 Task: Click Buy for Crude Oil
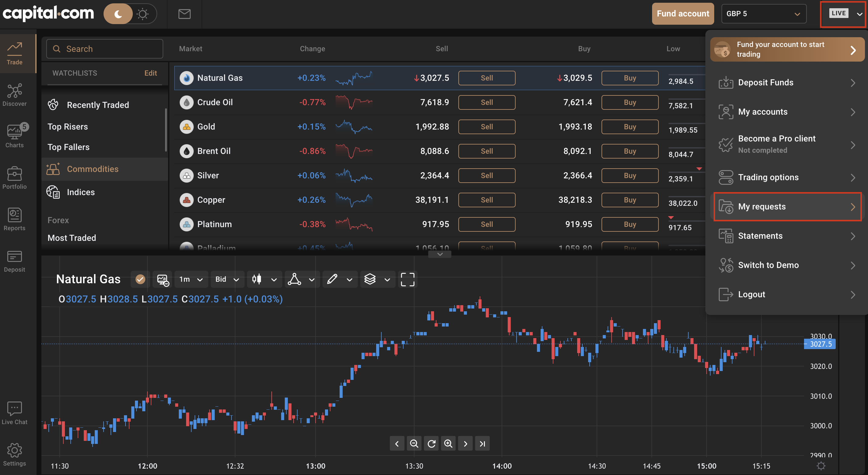click(x=630, y=102)
